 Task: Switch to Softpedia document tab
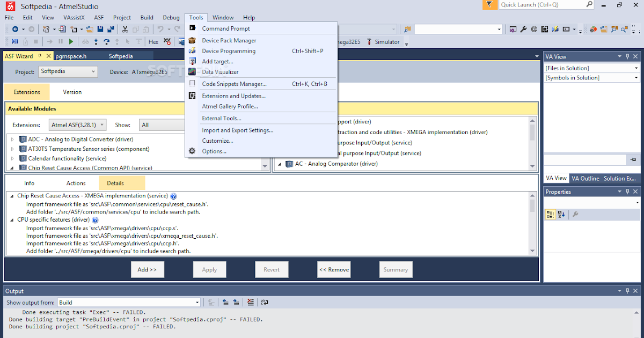pos(121,56)
